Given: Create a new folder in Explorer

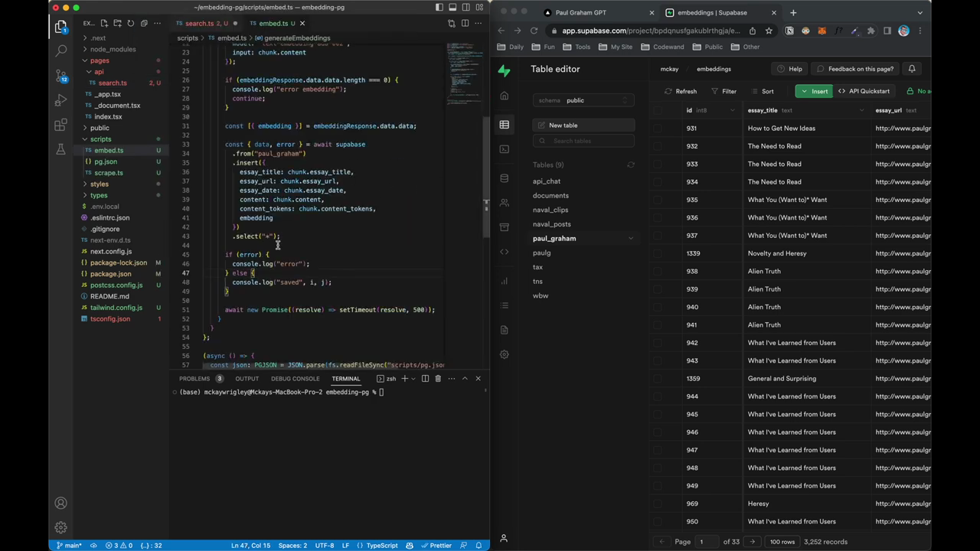Looking at the screenshot, I should 117,23.
